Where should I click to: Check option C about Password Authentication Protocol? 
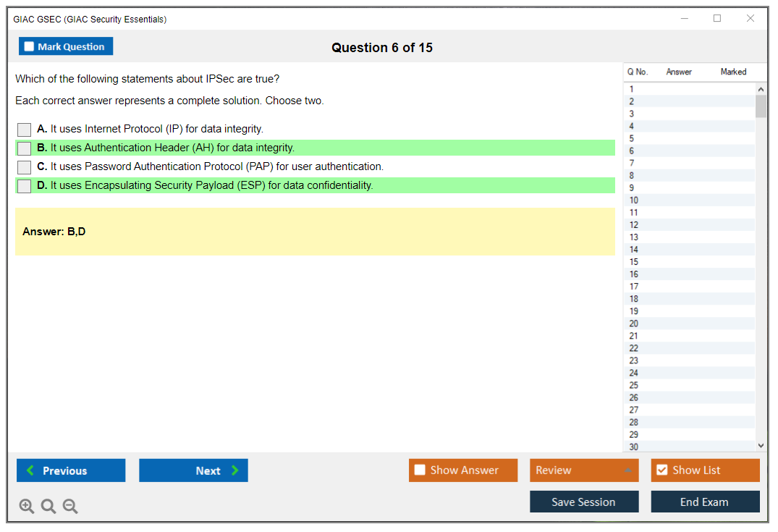25,167
